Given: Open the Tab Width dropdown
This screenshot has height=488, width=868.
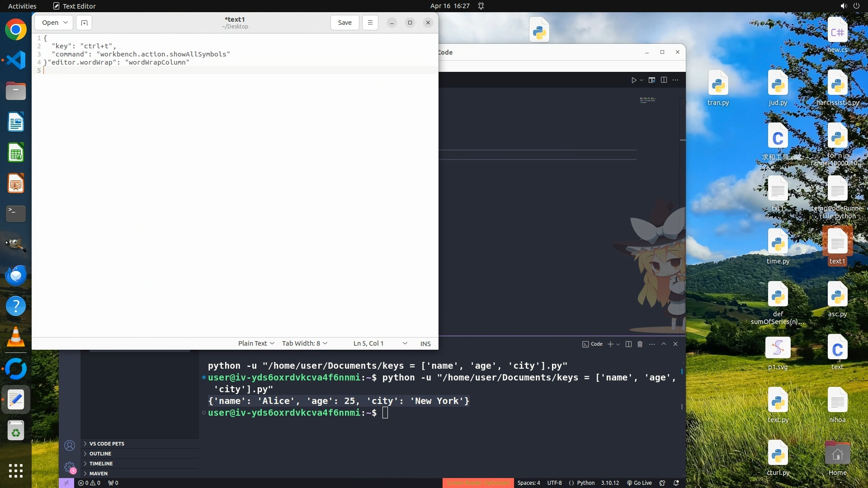Looking at the screenshot, I should [304, 343].
